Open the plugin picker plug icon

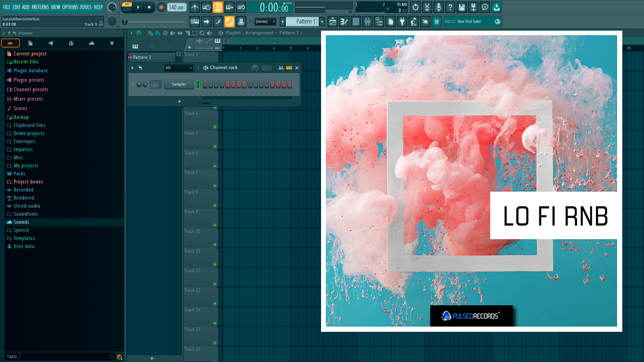pos(402,21)
